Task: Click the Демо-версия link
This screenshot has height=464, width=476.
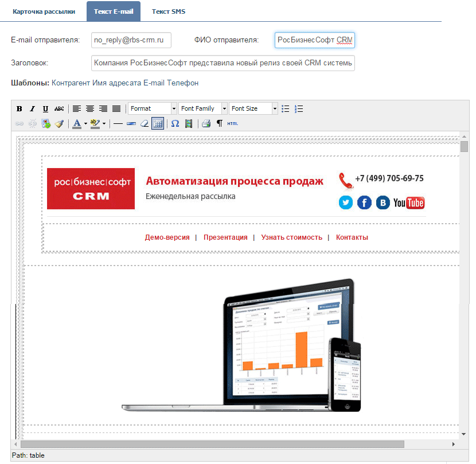Action: [x=167, y=237]
